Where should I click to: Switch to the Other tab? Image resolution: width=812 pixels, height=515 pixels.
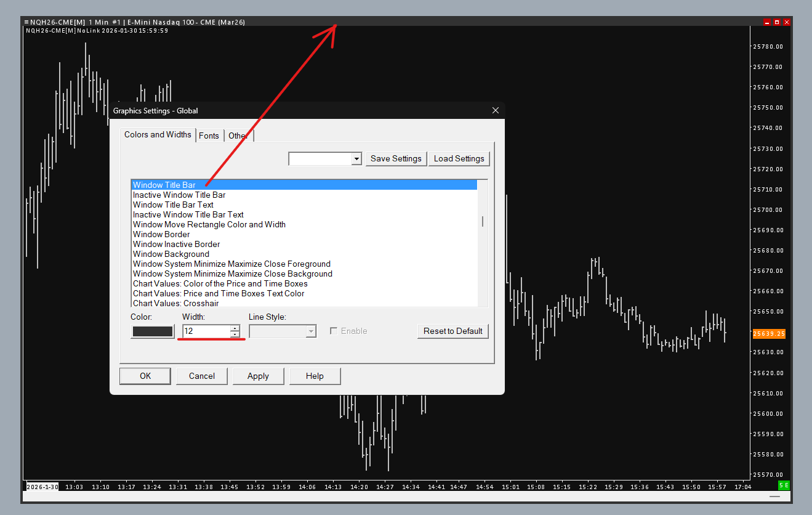[x=238, y=136]
